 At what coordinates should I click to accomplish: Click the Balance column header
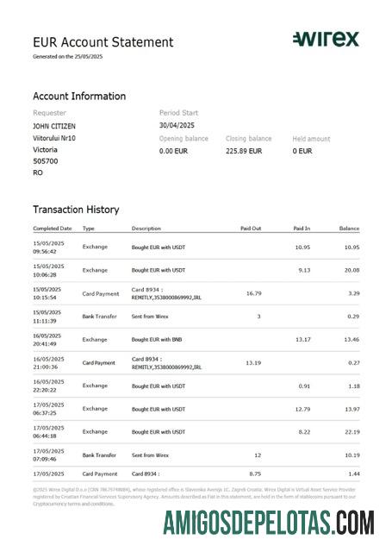pos(349,229)
